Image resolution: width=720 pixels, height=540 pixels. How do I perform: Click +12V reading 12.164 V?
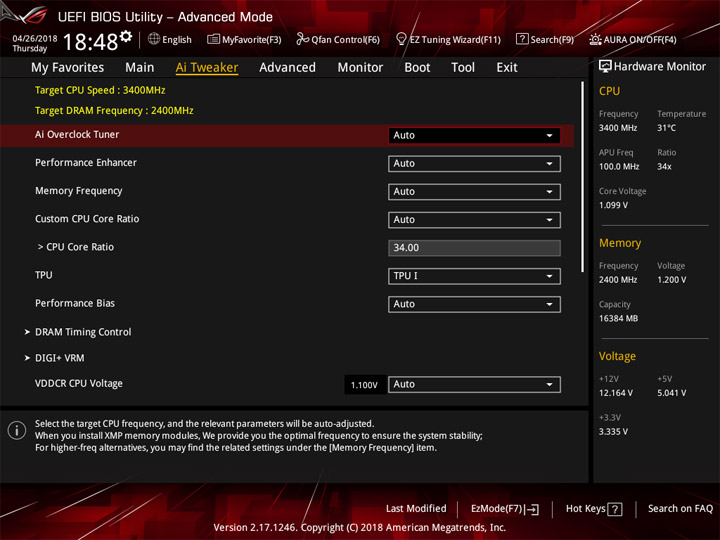pos(615,393)
